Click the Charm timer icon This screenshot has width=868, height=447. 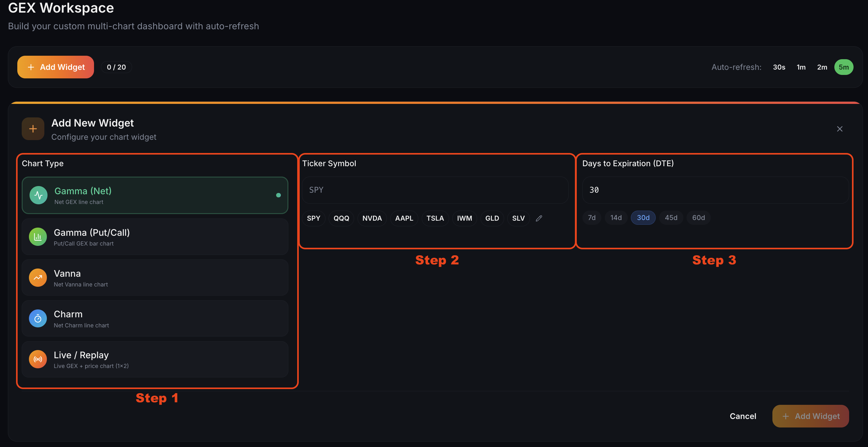click(38, 319)
